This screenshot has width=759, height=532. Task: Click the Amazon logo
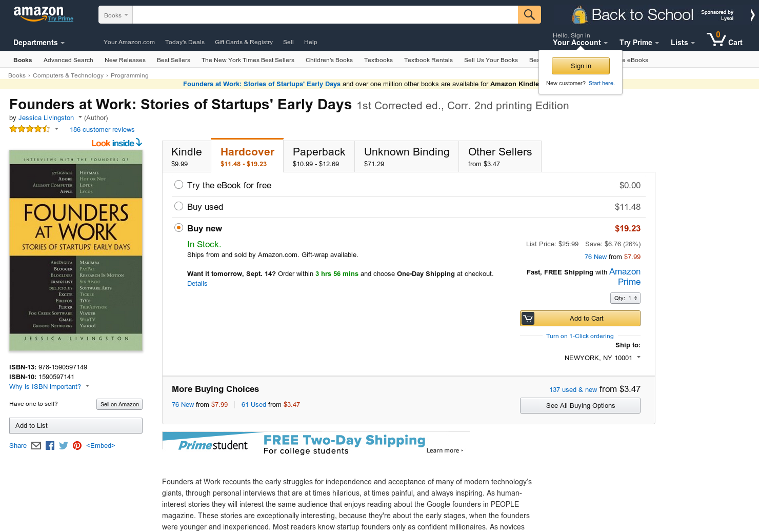pos(38,13)
